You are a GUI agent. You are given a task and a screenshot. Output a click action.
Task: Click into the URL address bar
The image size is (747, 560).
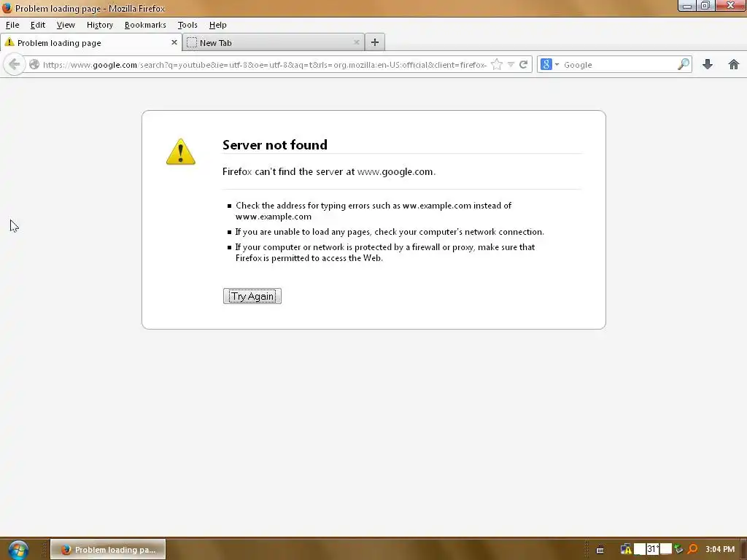tap(264, 64)
